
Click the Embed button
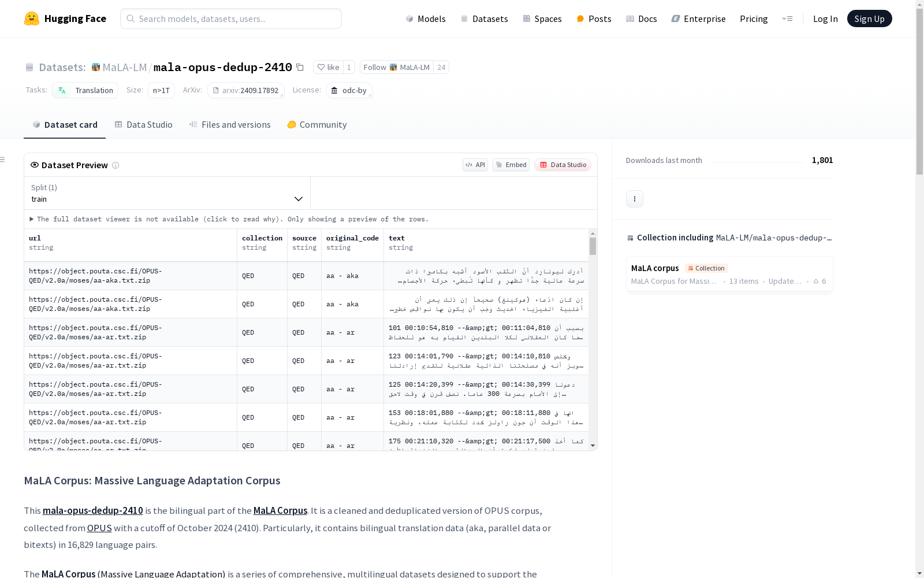click(x=511, y=165)
